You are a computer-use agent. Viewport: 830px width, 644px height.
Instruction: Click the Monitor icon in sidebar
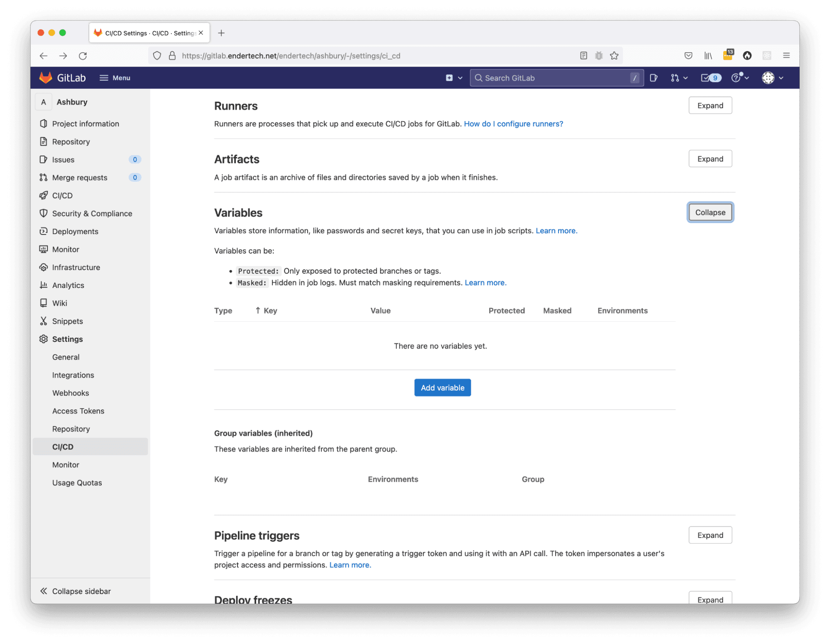coord(44,249)
